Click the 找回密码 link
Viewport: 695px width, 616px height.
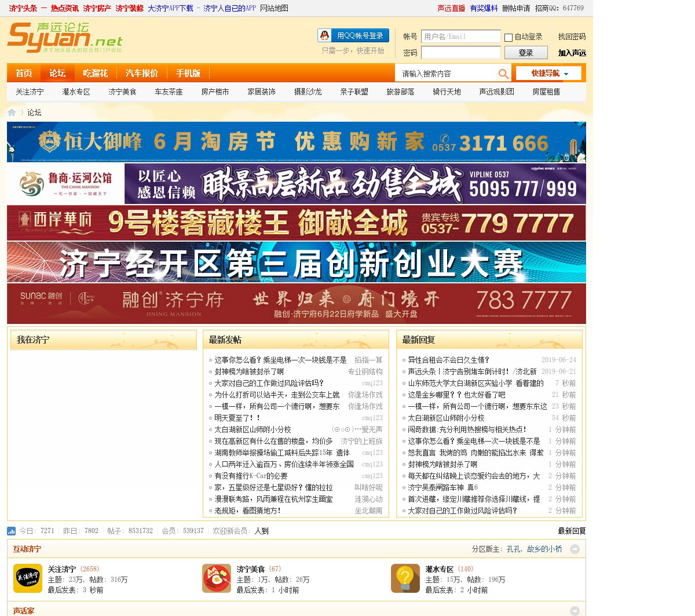[x=572, y=37]
